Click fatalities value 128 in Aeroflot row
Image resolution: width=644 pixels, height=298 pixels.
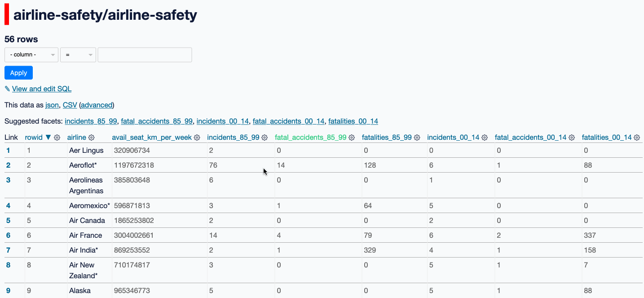pyautogui.click(x=370, y=165)
